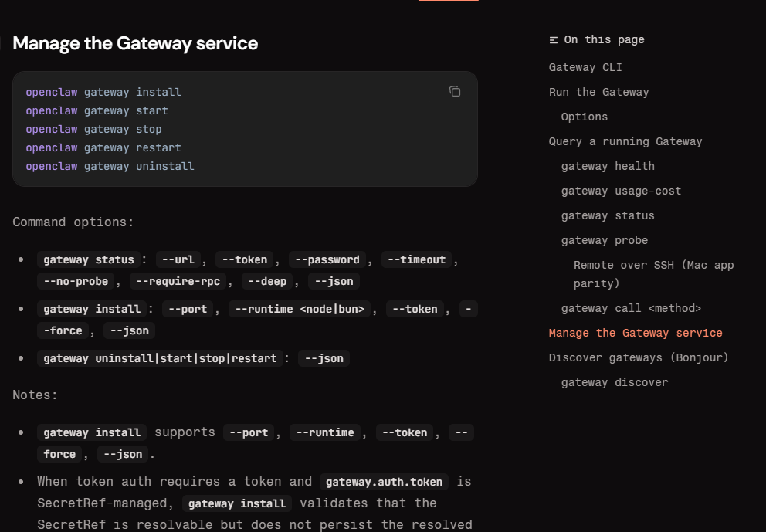Click the '--password' option chip
The height and width of the screenshot is (532, 766).
(x=327, y=259)
